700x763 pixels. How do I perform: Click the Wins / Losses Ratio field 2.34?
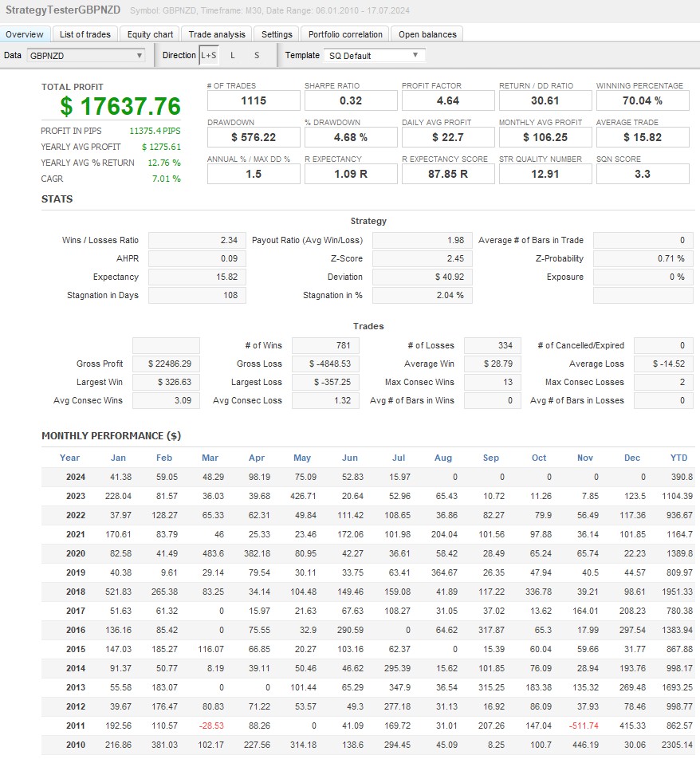[x=197, y=241]
